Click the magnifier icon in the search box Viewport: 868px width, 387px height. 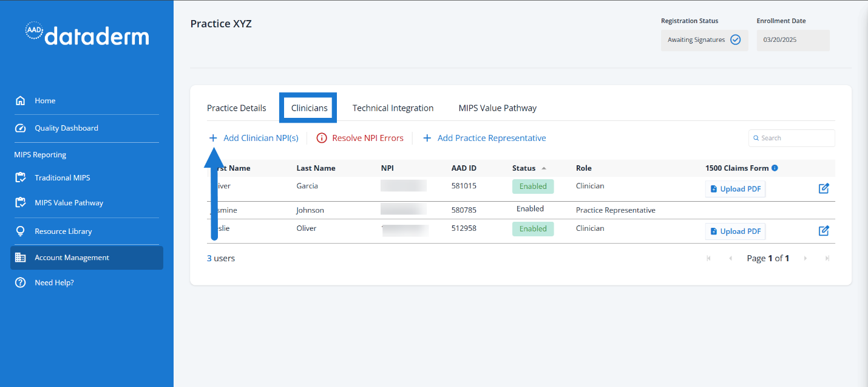[x=756, y=138]
